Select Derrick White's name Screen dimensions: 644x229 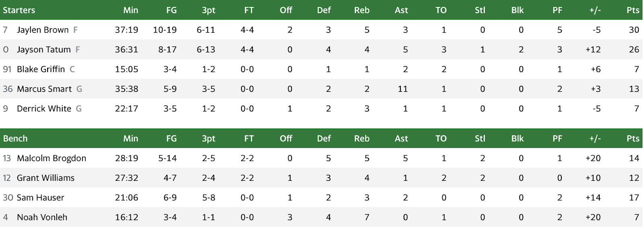pyautogui.click(x=44, y=108)
